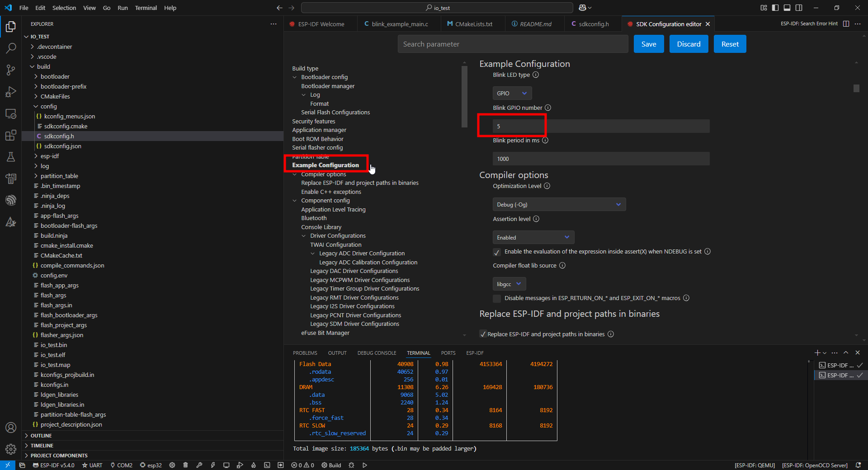Image resolution: width=868 pixels, height=470 pixels.
Task: Click the Run play icon in status bar
Action: point(365,465)
